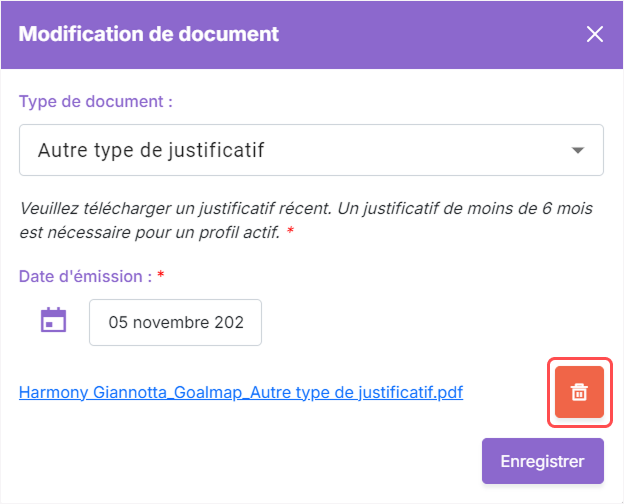
Task: Close the Modification de document dialog
Action: [x=595, y=34]
